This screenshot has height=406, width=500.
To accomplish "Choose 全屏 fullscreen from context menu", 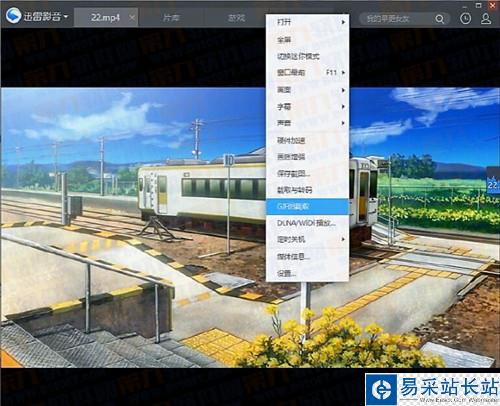I will tap(307, 39).
